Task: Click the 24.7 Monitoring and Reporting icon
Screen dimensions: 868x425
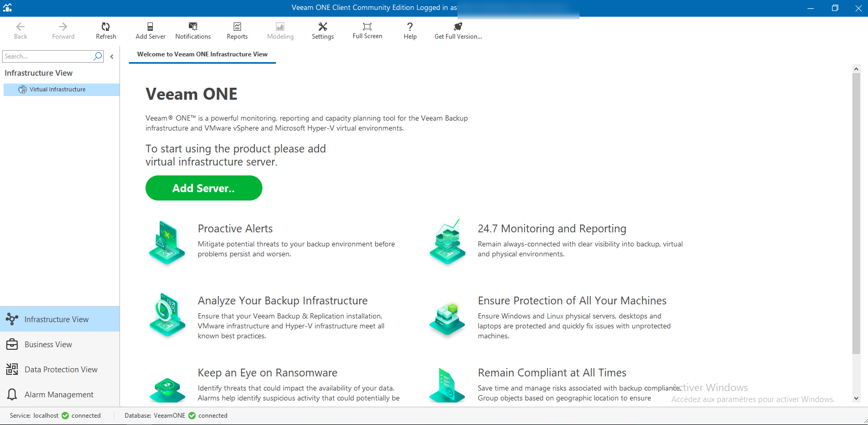Action: [447, 242]
